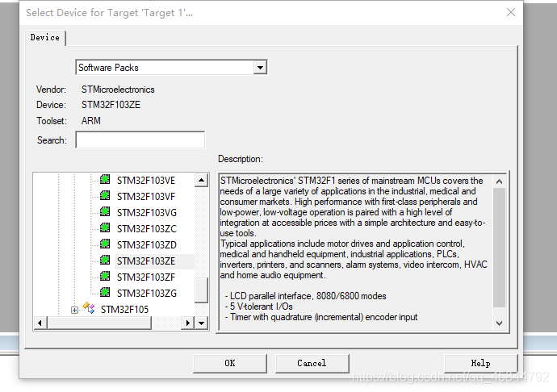Click the chip icon beside STM32F103VF
The image size is (557, 392).
click(105, 195)
